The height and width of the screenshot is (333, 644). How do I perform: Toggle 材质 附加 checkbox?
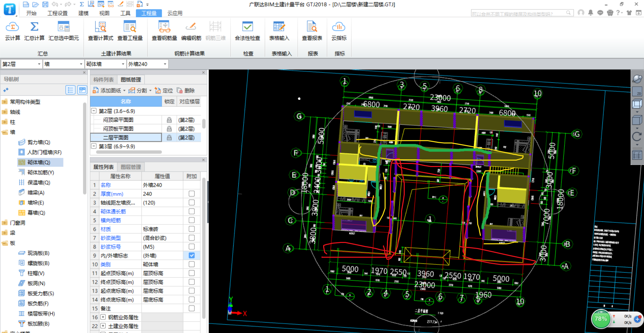[192, 229]
